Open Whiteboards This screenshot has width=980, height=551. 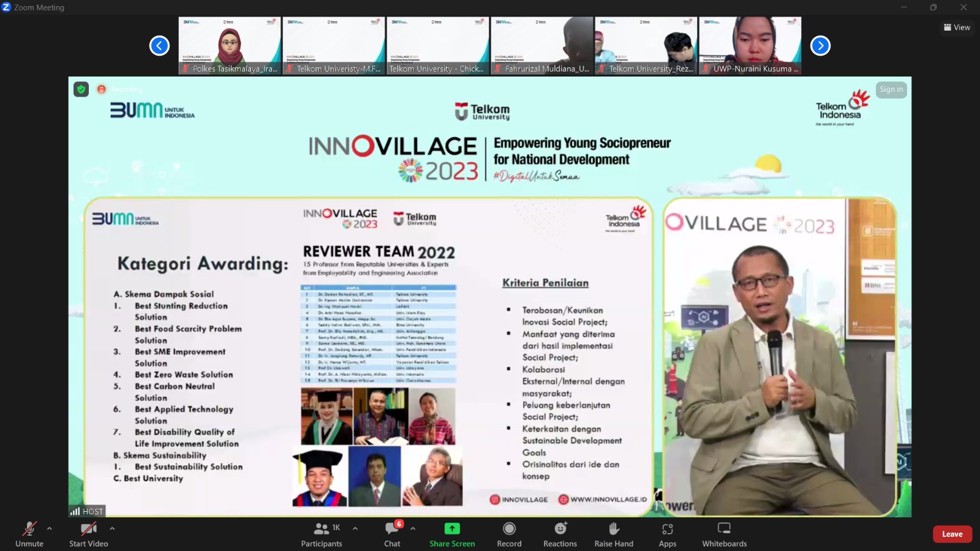tap(724, 534)
